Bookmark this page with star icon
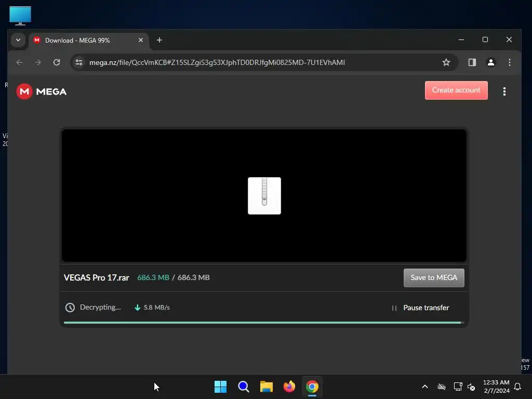The width and height of the screenshot is (532, 399). pyautogui.click(x=446, y=62)
